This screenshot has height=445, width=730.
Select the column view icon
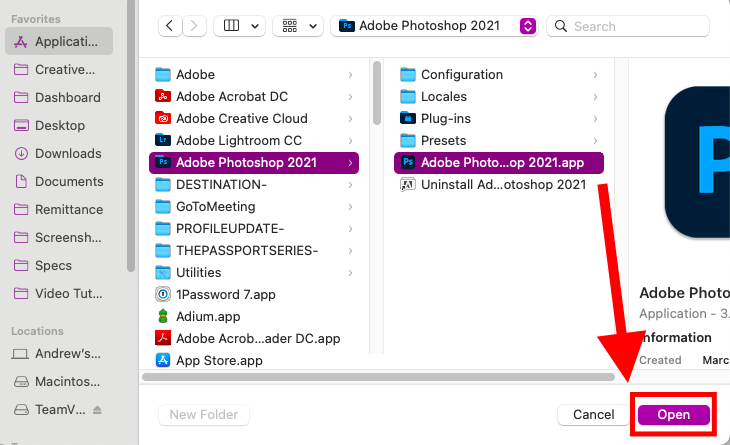[x=231, y=26]
